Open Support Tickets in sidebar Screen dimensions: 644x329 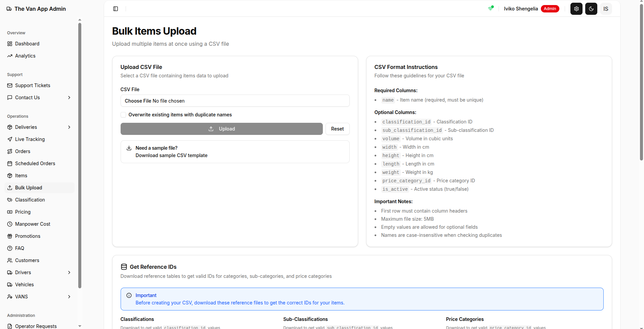pos(33,85)
